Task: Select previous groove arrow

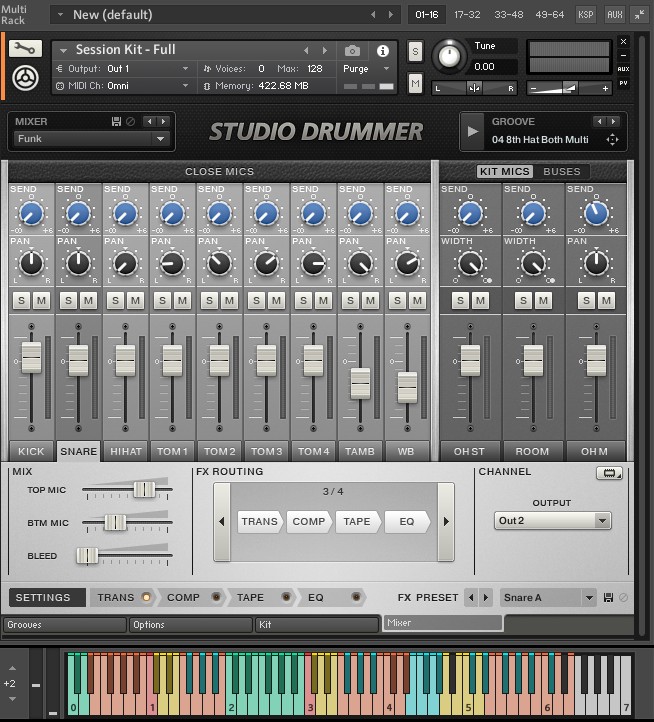Action: point(599,122)
